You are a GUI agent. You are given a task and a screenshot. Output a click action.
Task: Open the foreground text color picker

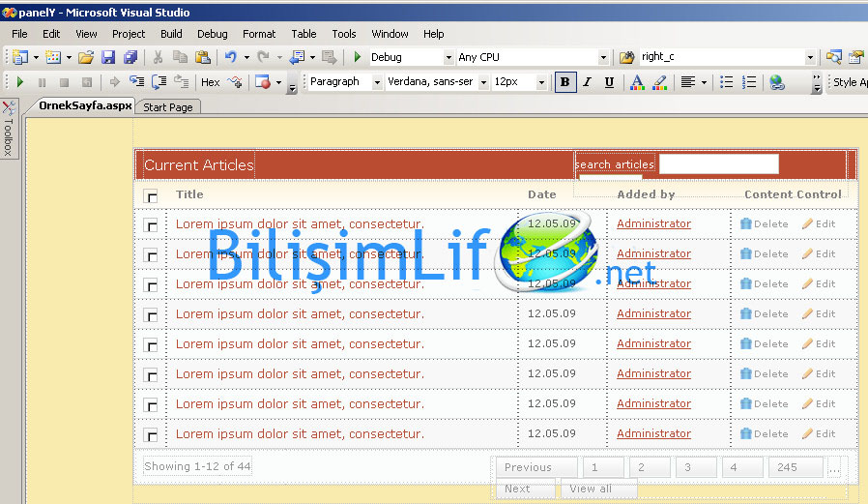[637, 82]
